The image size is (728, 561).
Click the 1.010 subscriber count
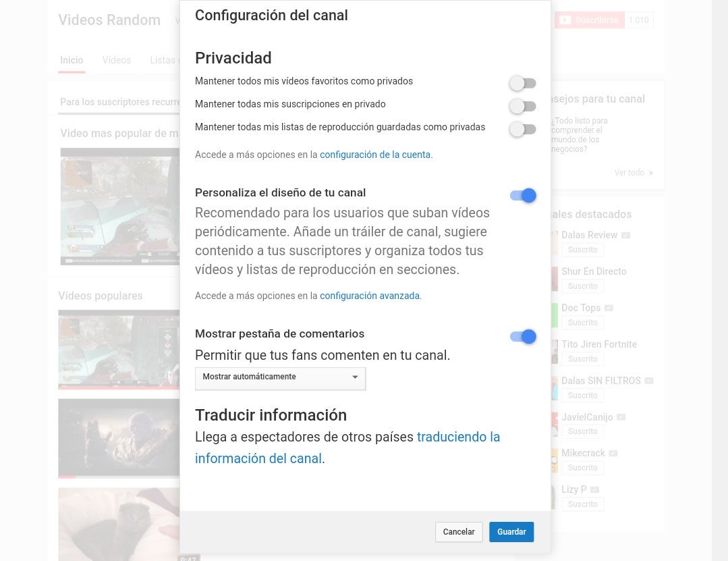(639, 20)
